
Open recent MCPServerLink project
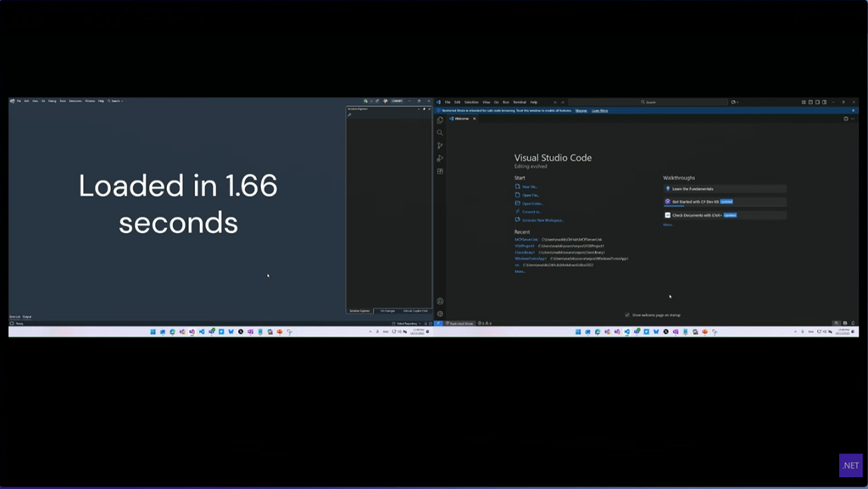(x=526, y=240)
